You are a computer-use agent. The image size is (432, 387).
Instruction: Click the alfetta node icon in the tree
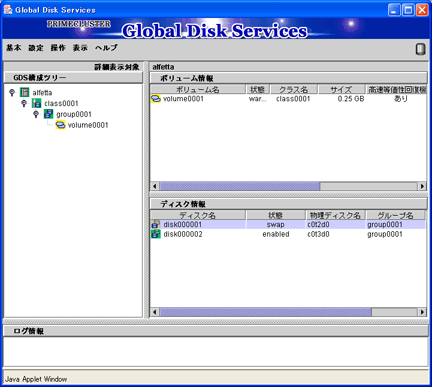(x=25, y=92)
